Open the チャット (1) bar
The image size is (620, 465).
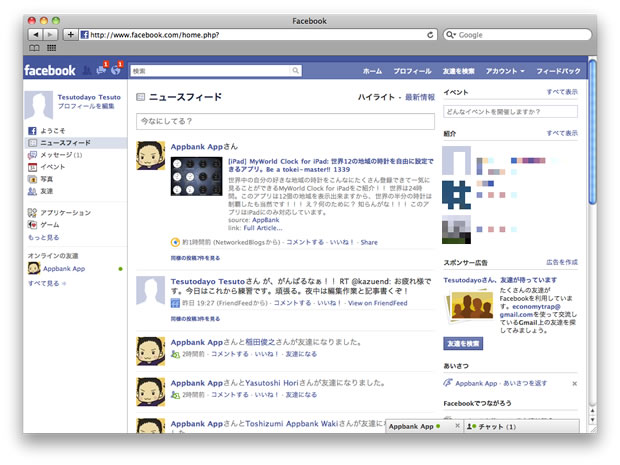tap(521, 427)
